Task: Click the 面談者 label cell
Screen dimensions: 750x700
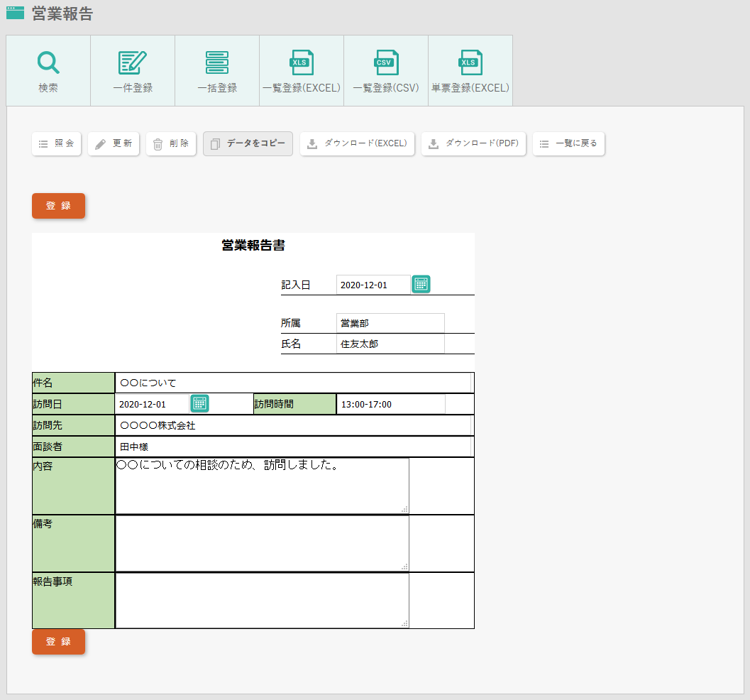Action: (x=73, y=447)
